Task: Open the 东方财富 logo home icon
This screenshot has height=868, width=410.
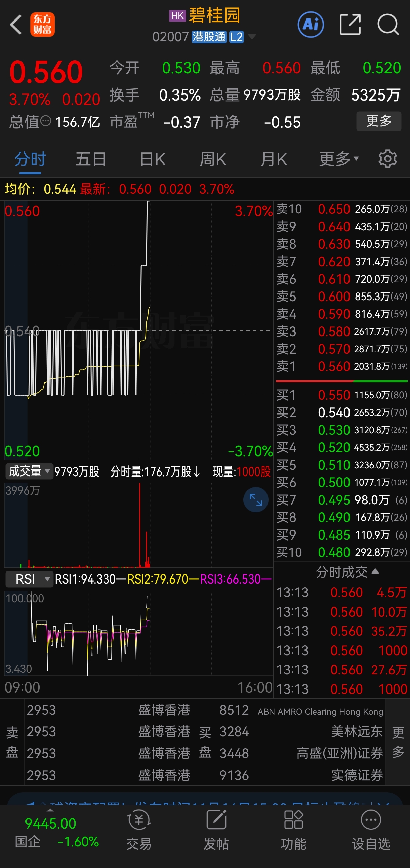Action: (42, 25)
